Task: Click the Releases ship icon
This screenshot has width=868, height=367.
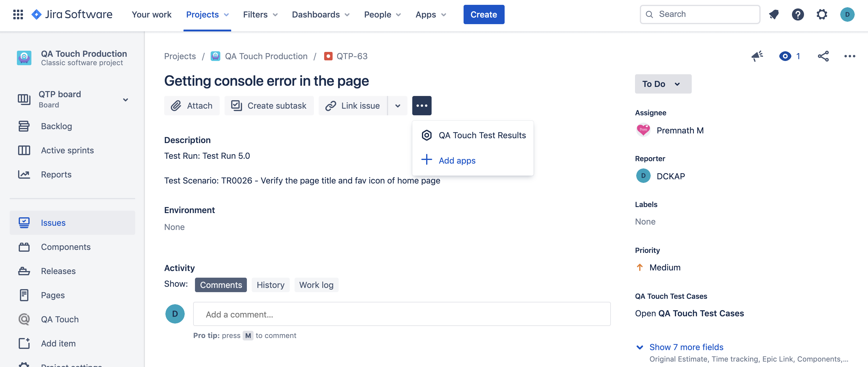Action: pyautogui.click(x=24, y=271)
